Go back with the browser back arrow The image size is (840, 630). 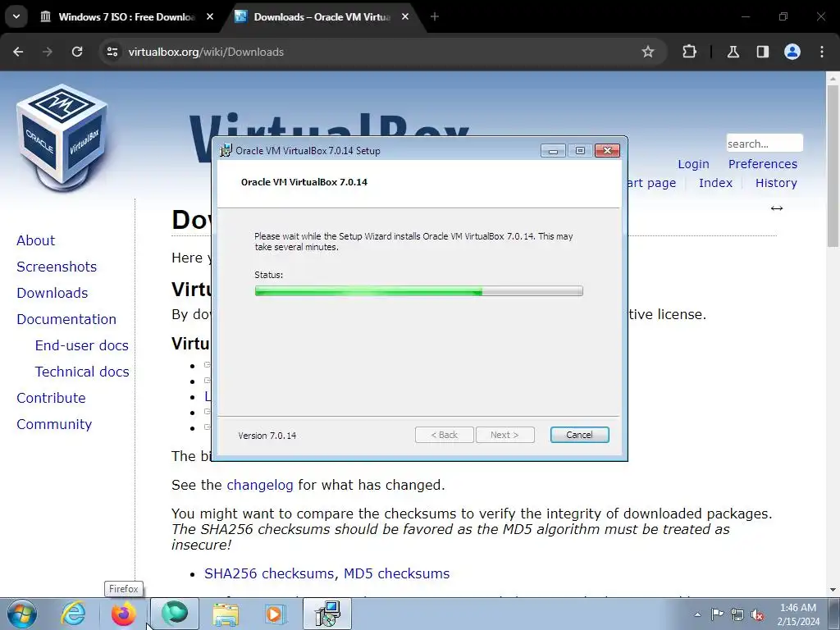click(x=18, y=52)
